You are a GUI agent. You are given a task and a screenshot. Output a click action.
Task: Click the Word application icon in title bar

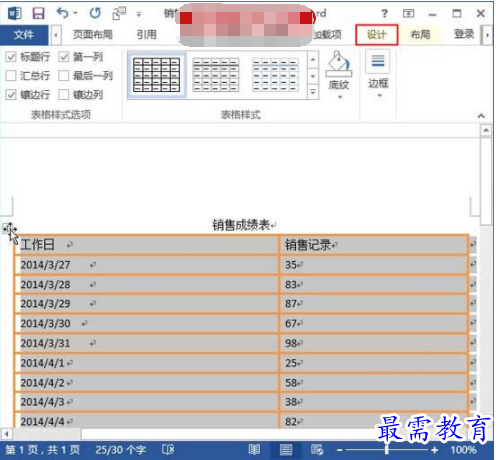15,13
